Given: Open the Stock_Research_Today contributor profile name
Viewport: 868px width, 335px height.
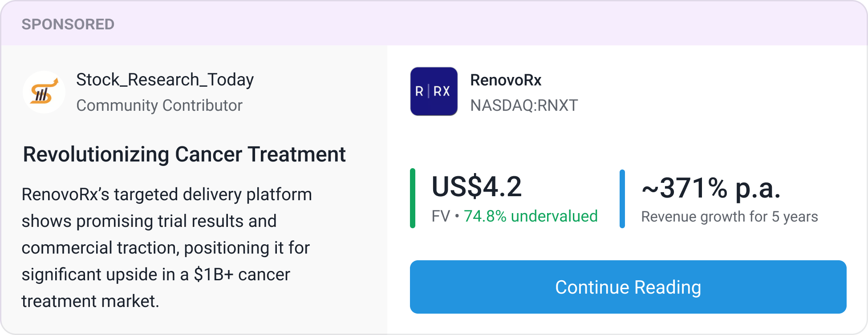Looking at the screenshot, I should (165, 80).
